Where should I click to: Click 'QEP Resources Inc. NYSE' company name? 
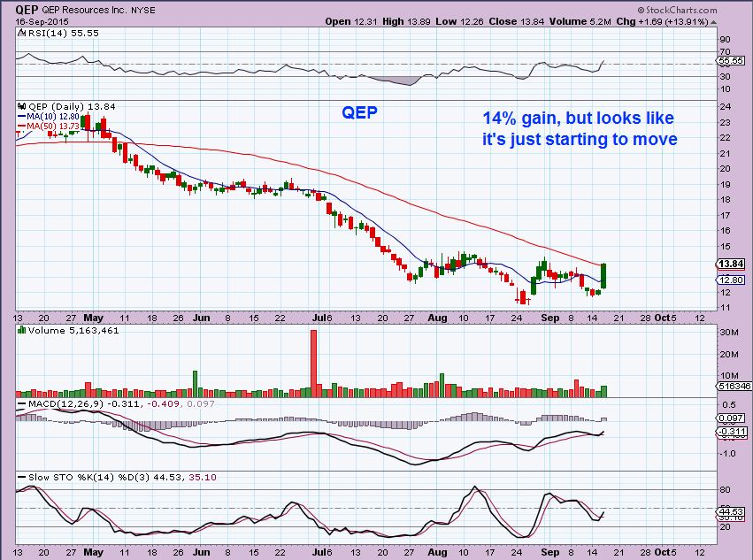[x=99, y=10]
